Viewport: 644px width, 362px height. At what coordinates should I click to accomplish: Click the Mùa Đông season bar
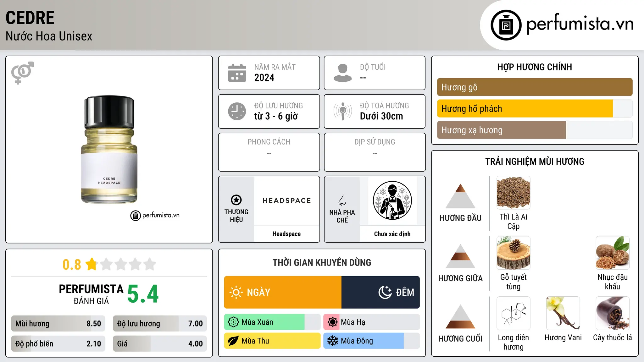pyautogui.click(x=371, y=341)
